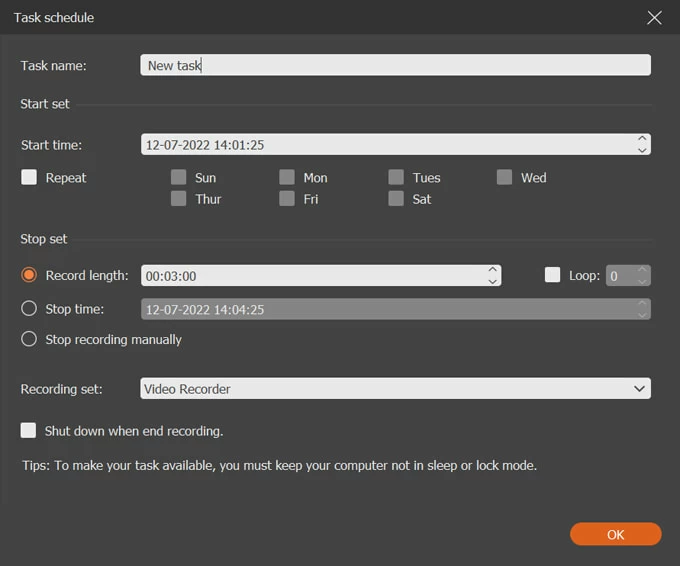The image size is (680, 566).
Task: Close the Task schedule dialog
Action: [x=655, y=18]
